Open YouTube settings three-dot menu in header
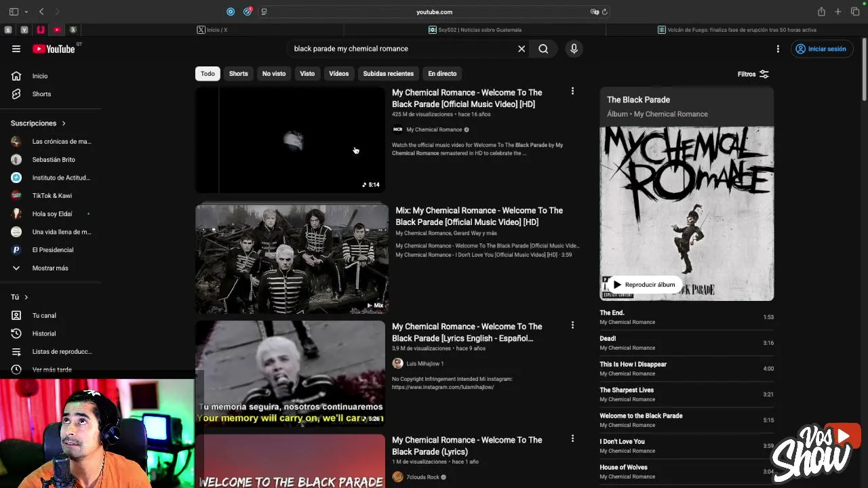868x488 pixels. point(778,49)
